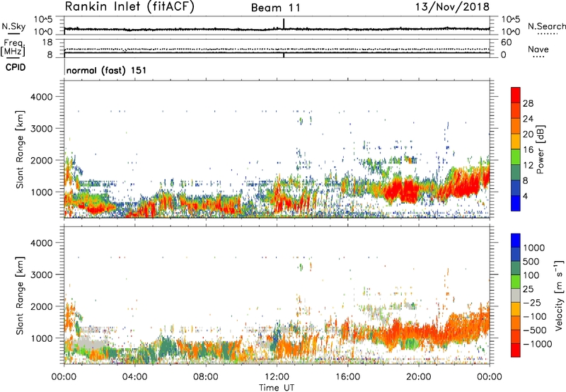Click the "04:00" time tick label
This screenshot has height=392, width=566.
pos(134,377)
